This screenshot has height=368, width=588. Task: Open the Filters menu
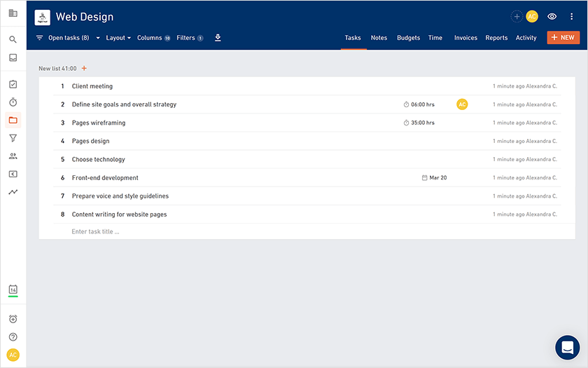click(190, 38)
